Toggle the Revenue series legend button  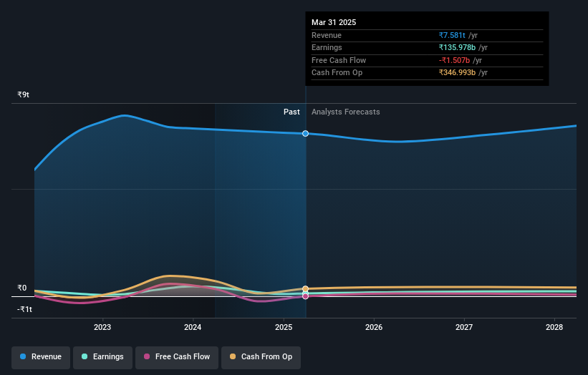pyautogui.click(x=41, y=357)
